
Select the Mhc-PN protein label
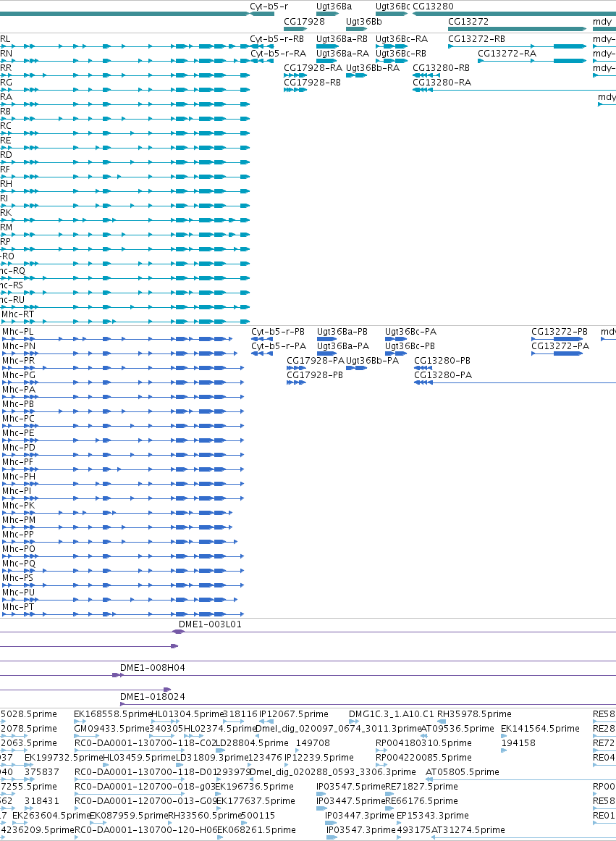click(x=19, y=346)
